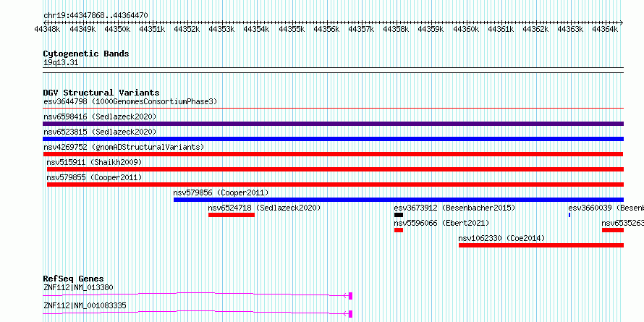Click the 19q13.31 band label
Viewport: 644px width, 322px height.
61,63
